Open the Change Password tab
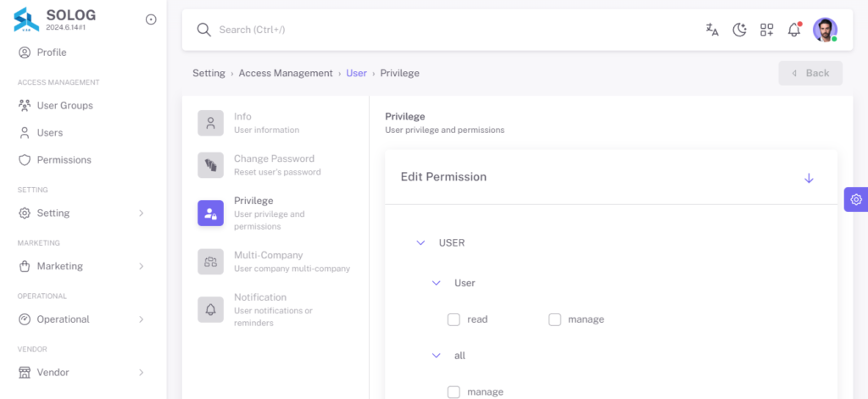This screenshot has width=868, height=399. 275,165
